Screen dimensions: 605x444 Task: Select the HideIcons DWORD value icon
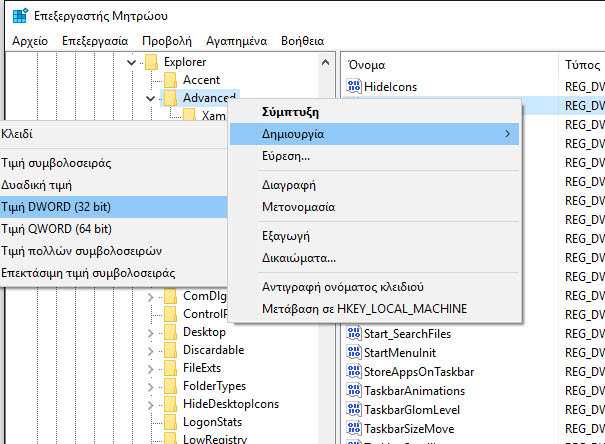[354, 86]
